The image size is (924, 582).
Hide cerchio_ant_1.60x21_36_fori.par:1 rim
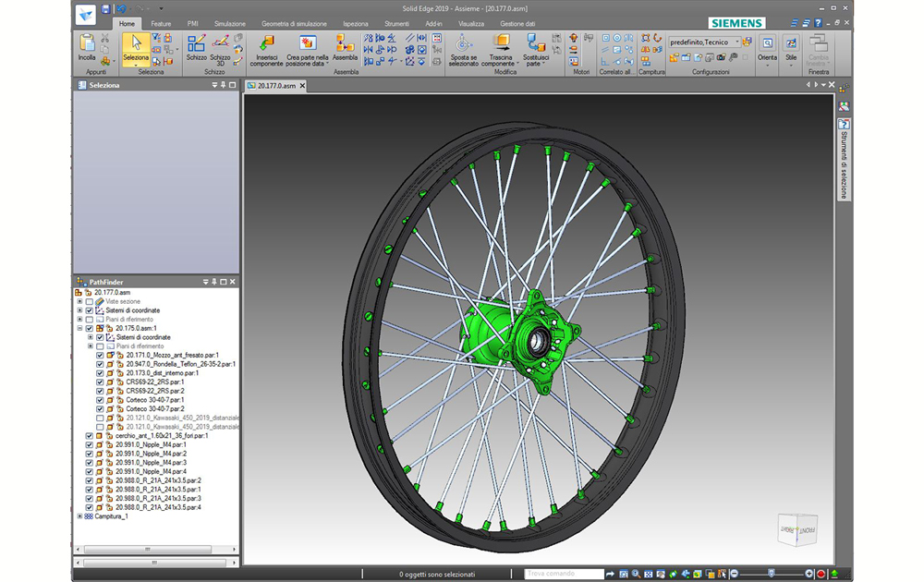(x=90, y=436)
